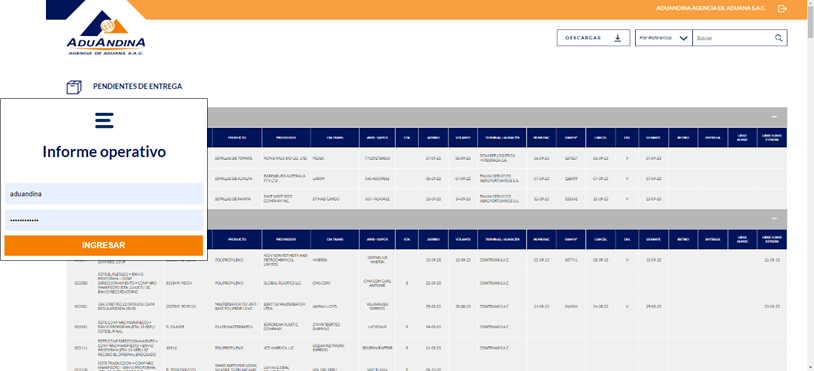Open the hamburger menu above Informe operativo
The width and height of the screenshot is (814, 371).
point(104,120)
